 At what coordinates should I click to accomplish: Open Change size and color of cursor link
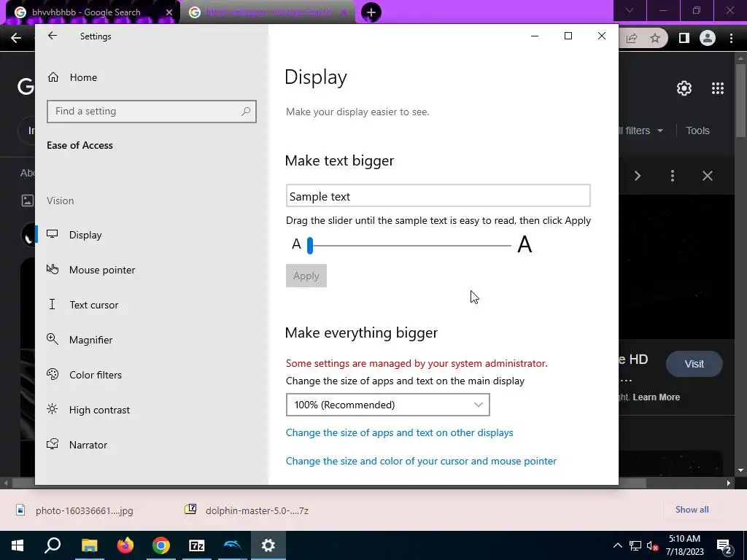pos(421,461)
